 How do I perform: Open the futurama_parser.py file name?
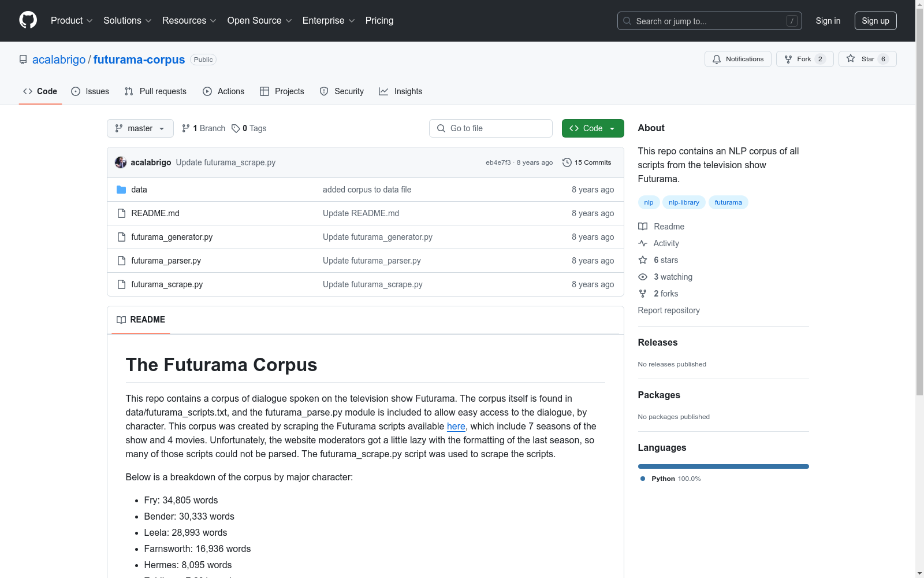coord(166,261)
